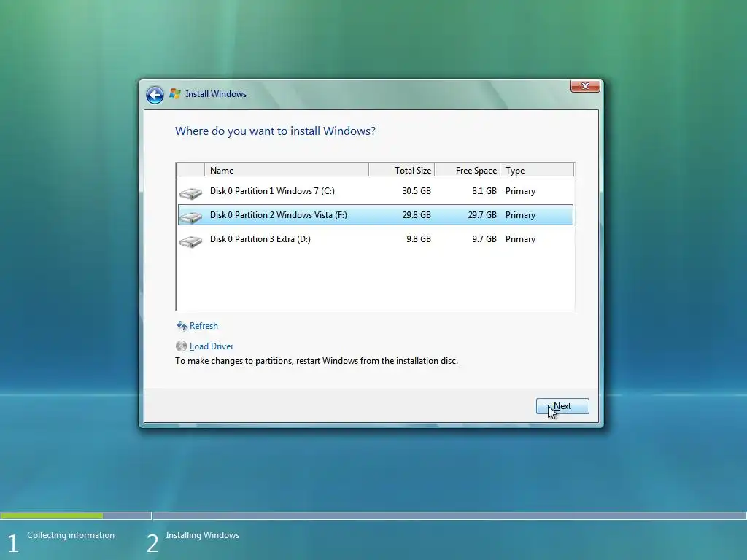747x560 pixels.
Task: Select Disk 0 Partition 3 Extra (D:)
Action: 376,239
